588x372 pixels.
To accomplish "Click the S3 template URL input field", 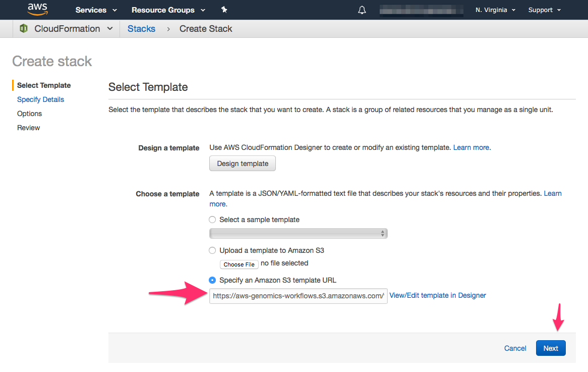I will [298, 296].
